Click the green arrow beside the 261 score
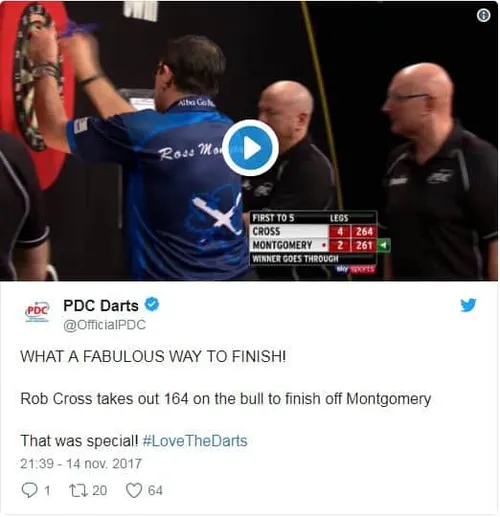Viewport: 500px width, 517px height. 383,246
